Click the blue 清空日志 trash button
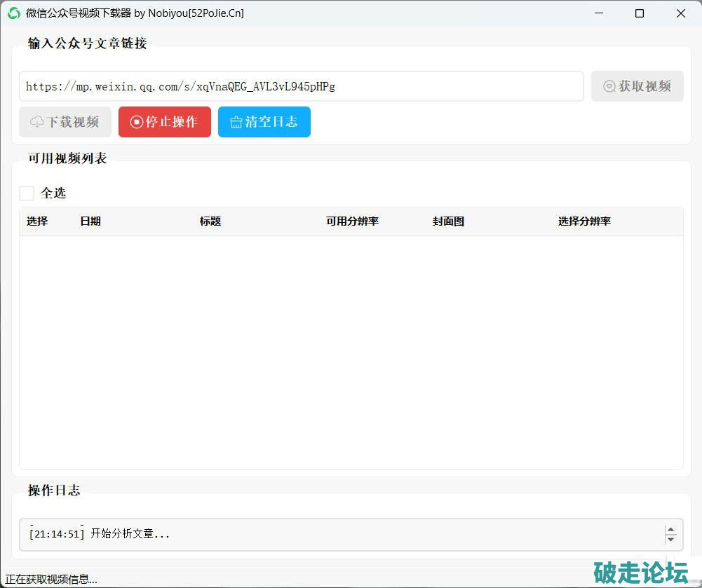 [264, 122]
